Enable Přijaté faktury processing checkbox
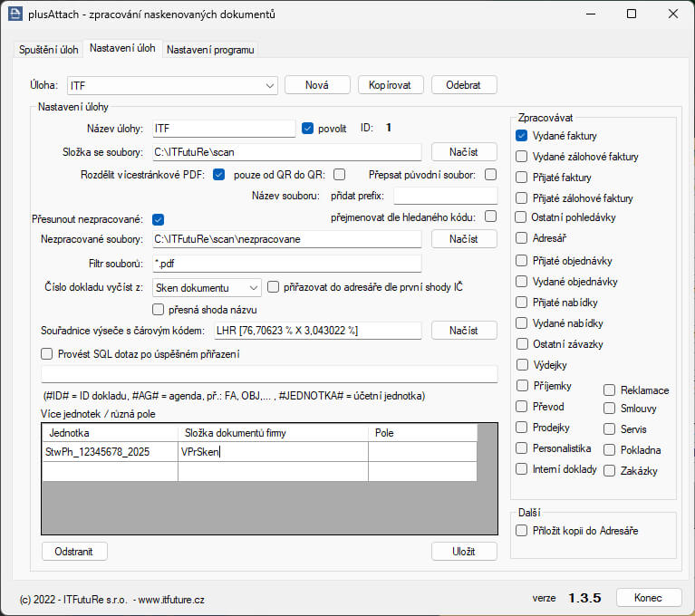 coord(522,178)
